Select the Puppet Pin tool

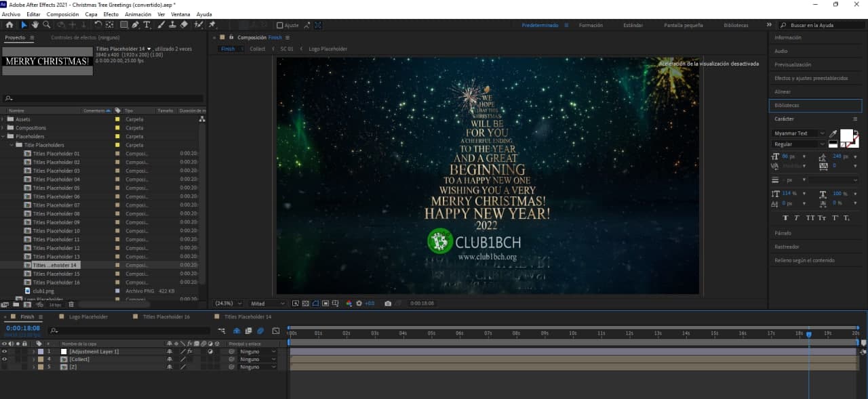pos(212,24)
